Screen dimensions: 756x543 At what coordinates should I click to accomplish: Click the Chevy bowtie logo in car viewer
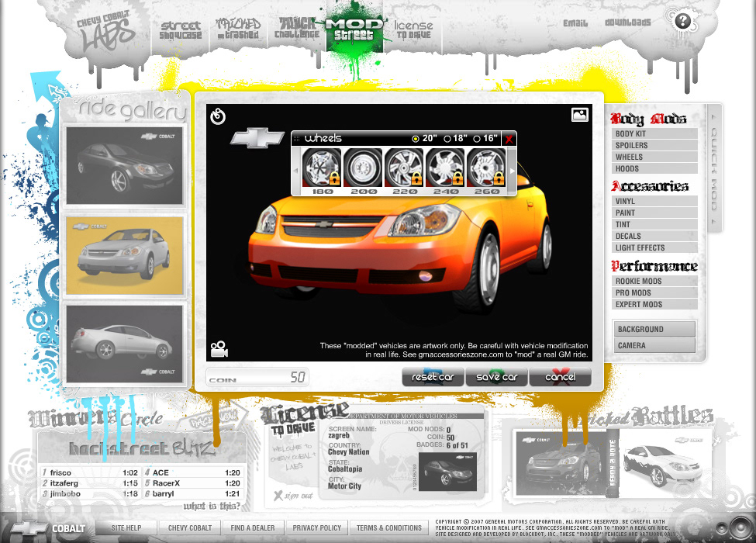pos(257,138)
